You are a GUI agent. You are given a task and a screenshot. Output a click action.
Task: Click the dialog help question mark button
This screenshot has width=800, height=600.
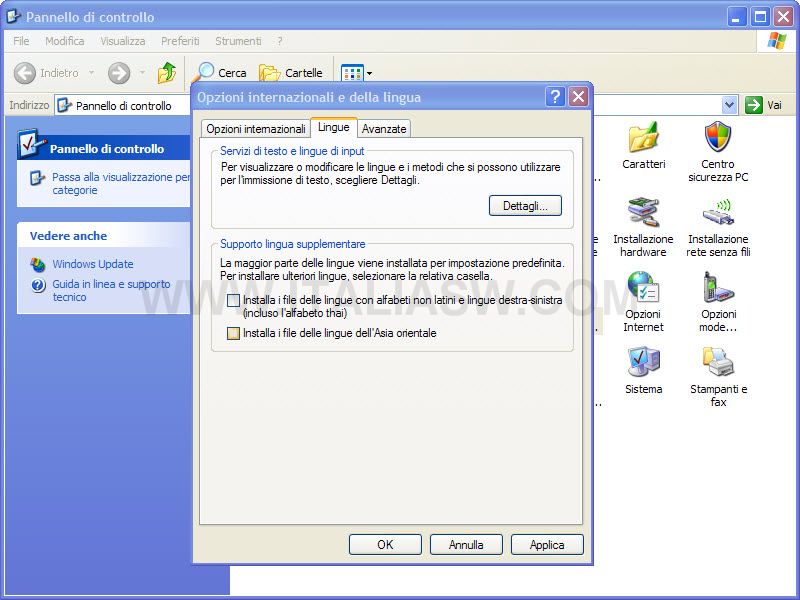click(555, 96)
